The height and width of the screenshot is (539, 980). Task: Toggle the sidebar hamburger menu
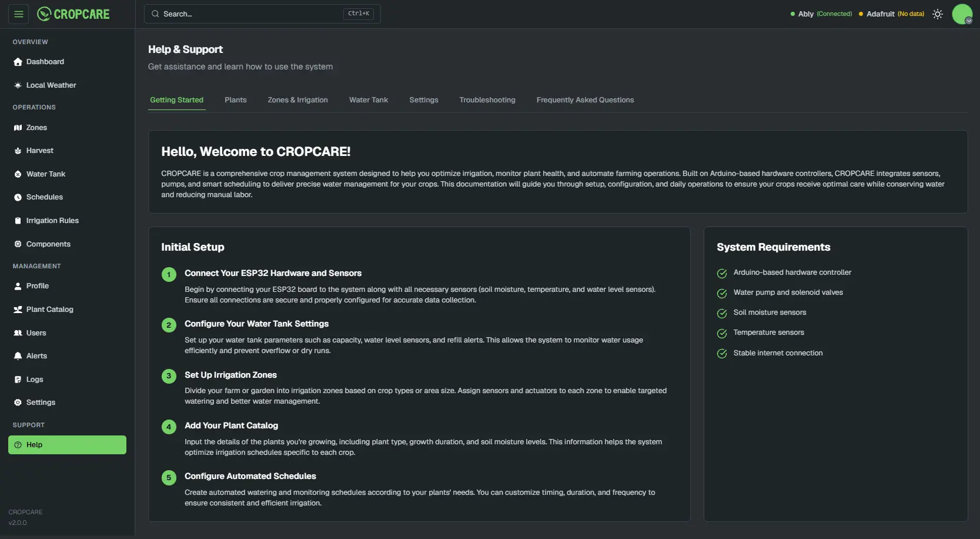pyautogui.click(x=19, y=14)
